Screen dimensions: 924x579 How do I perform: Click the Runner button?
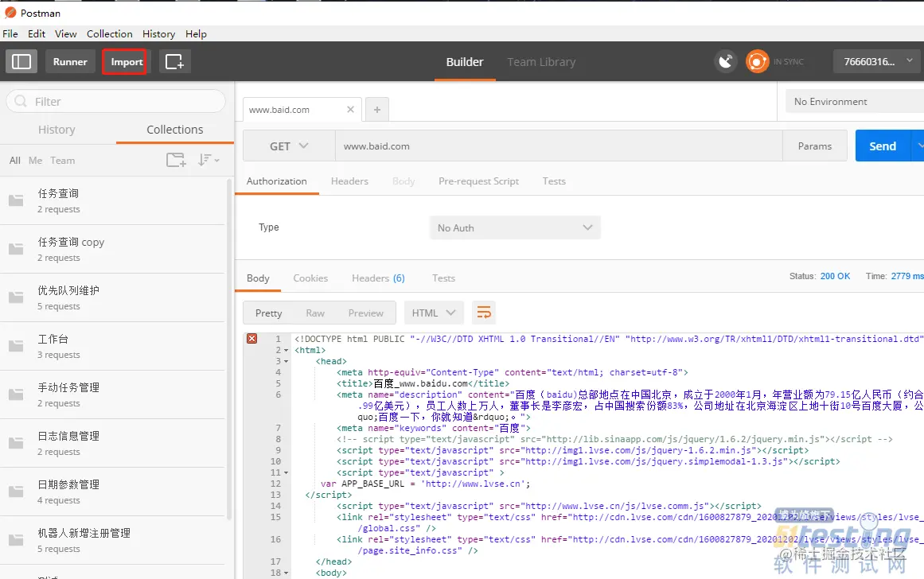(x=70, y=61)
